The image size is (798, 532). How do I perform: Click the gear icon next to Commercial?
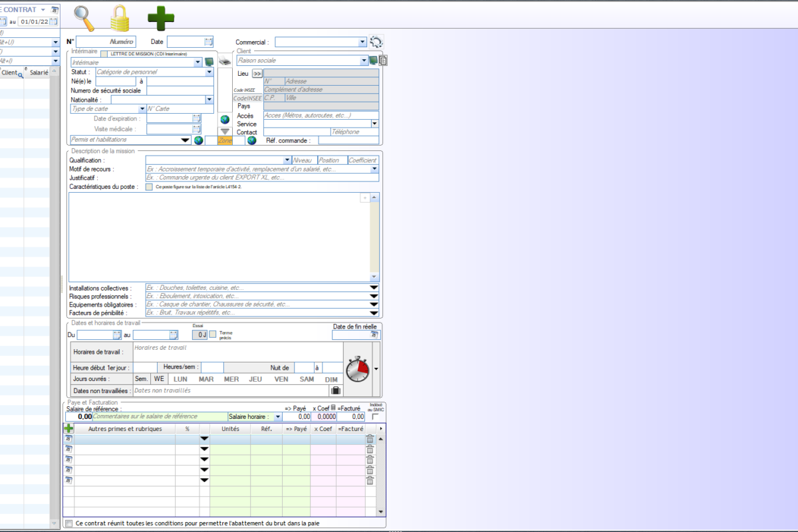(x=376, y=42)
